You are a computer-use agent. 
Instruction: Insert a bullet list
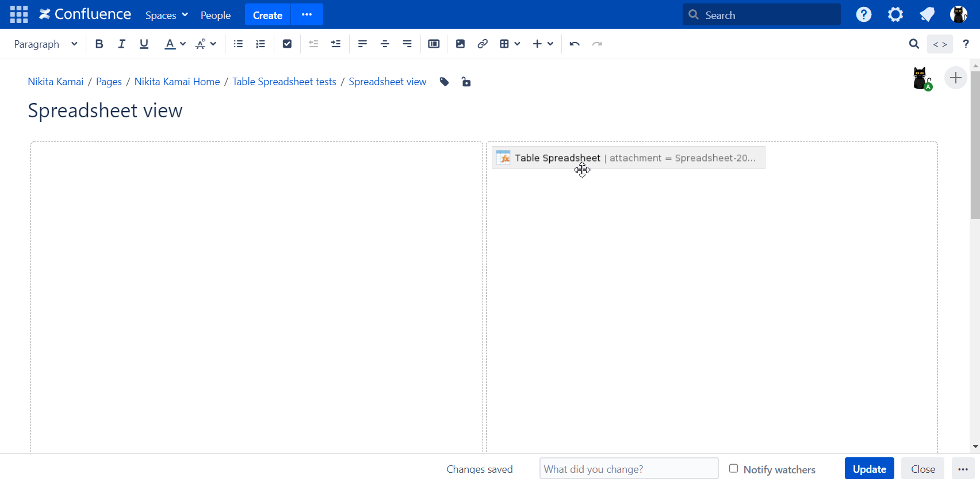point(238,44)
